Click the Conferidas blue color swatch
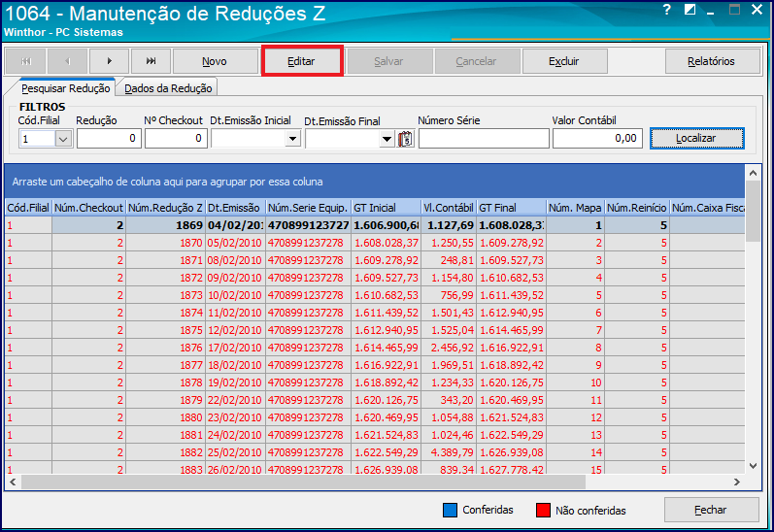This screenshot has width=774, height=532. click(450, 511)
